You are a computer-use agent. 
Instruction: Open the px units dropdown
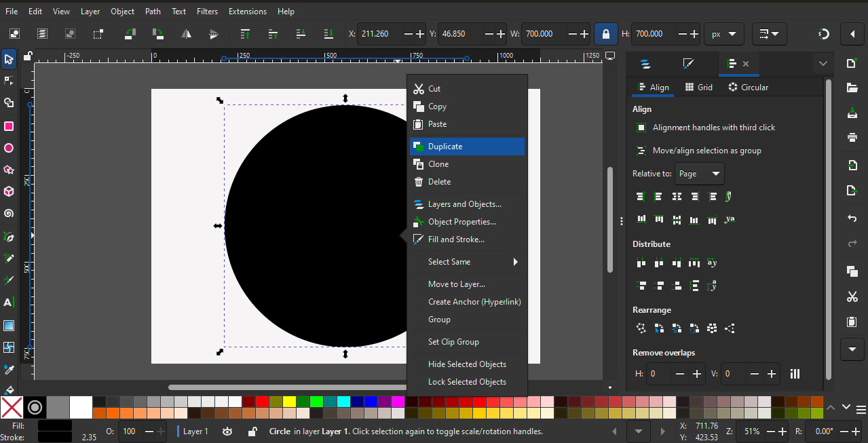pos(723,33)
